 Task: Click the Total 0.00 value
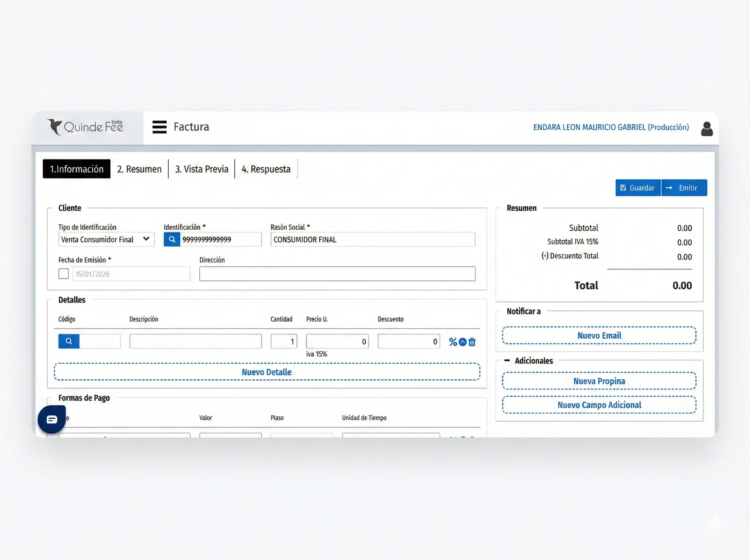tap(682, 285)
